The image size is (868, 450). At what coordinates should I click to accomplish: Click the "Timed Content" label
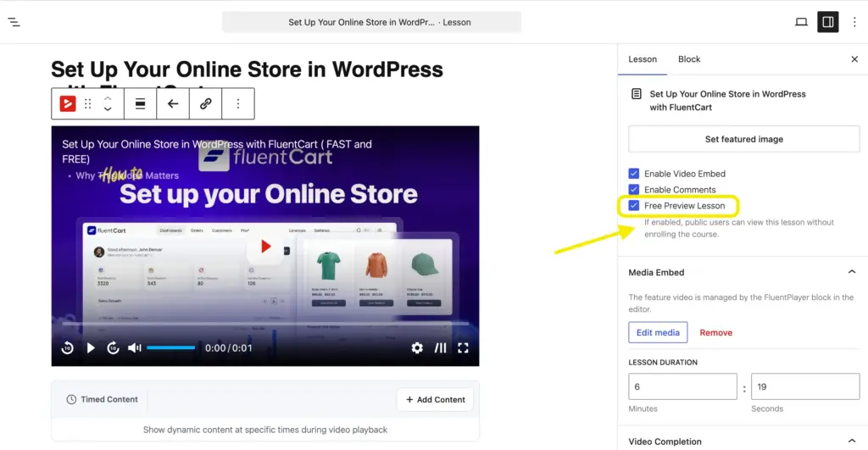109,399
